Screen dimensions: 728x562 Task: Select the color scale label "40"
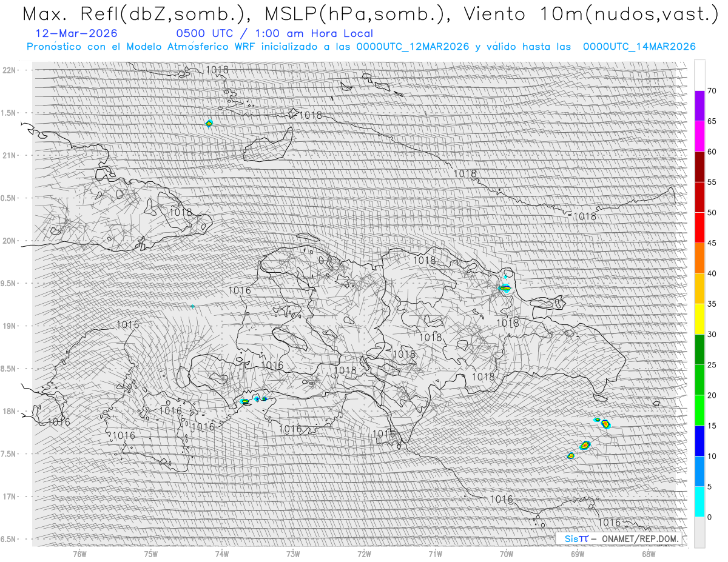712,273
